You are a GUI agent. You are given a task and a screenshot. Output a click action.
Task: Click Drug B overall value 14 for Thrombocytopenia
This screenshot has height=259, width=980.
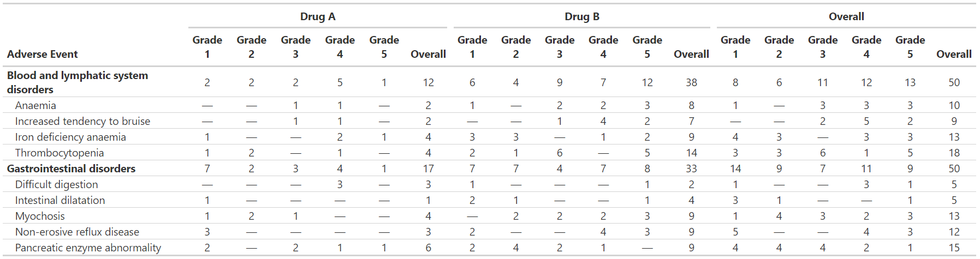691,153
